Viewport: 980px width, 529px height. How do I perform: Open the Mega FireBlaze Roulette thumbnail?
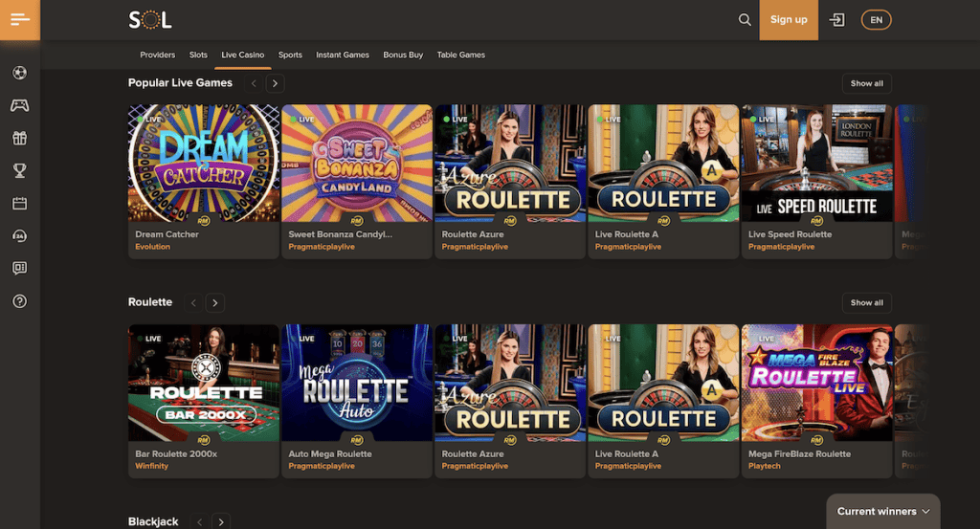coord(816,383)
